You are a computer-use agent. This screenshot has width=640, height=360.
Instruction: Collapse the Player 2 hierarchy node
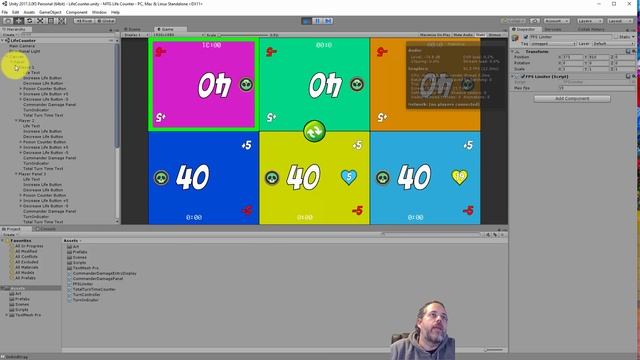[16, 121]
